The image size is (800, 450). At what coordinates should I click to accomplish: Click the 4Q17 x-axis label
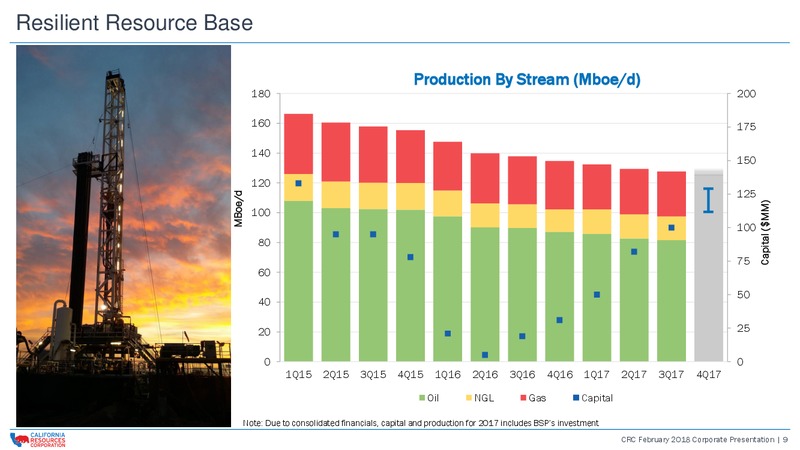(x=709, y=374)
